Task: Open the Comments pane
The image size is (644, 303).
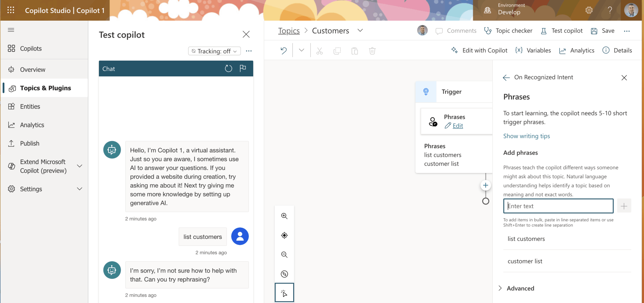Action: (456, 31)
